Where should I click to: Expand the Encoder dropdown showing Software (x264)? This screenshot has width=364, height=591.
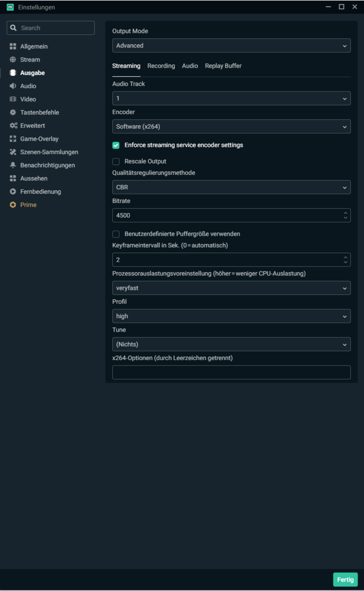231,126
